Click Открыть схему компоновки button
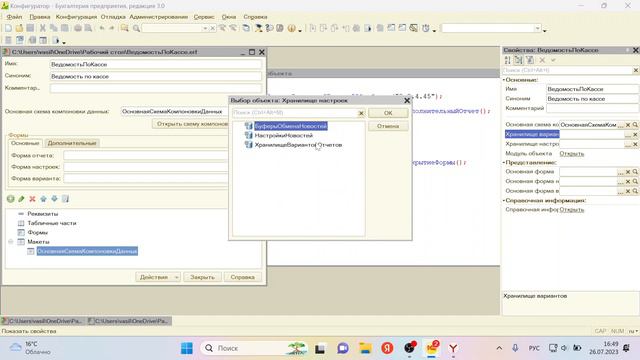 pyautogui.click(x=191, y=124)
